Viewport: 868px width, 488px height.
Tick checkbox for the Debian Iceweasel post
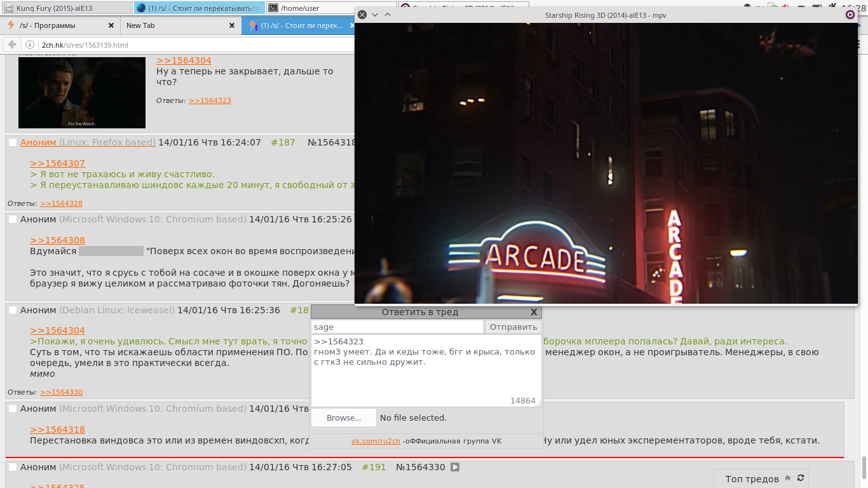coord(13,310)
